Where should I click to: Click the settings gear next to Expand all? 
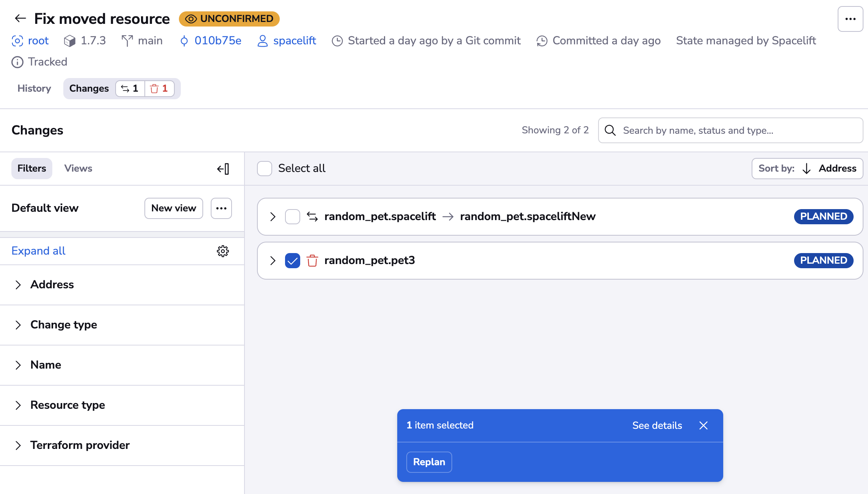(223, 251)
